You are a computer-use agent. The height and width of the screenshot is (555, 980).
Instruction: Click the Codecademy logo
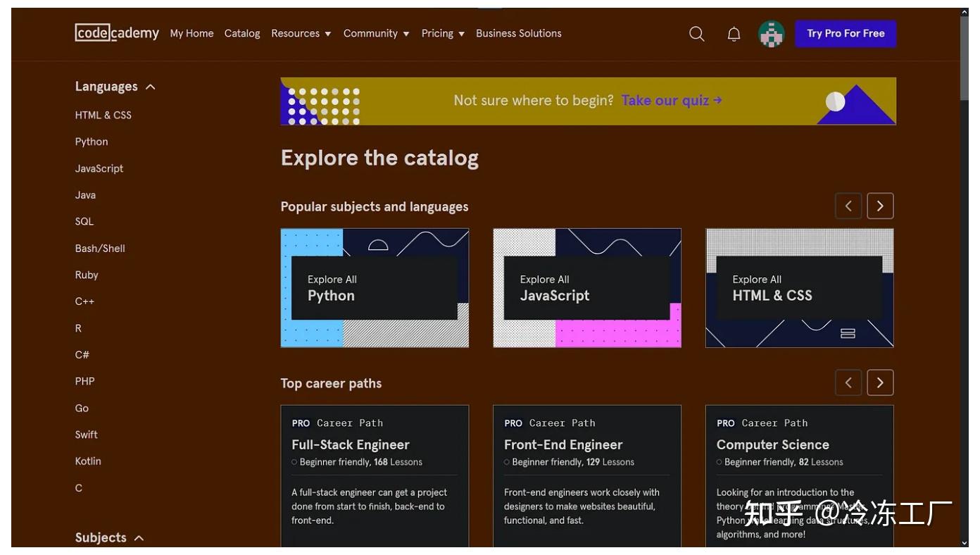117,33
